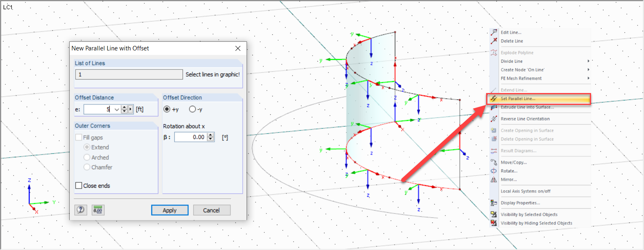Click the Mirror icon in context menu
Image resolution: width=644 pixels, height=250 pixels.
494,180
